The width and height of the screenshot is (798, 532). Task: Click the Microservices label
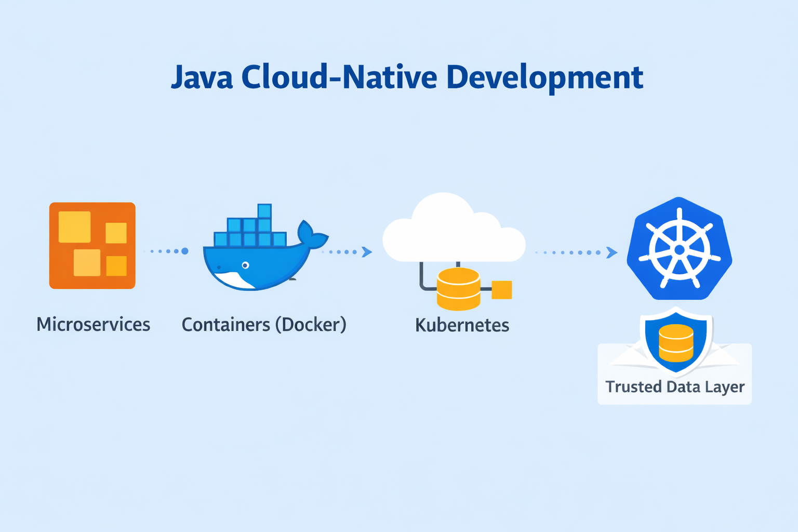[92, 324]
